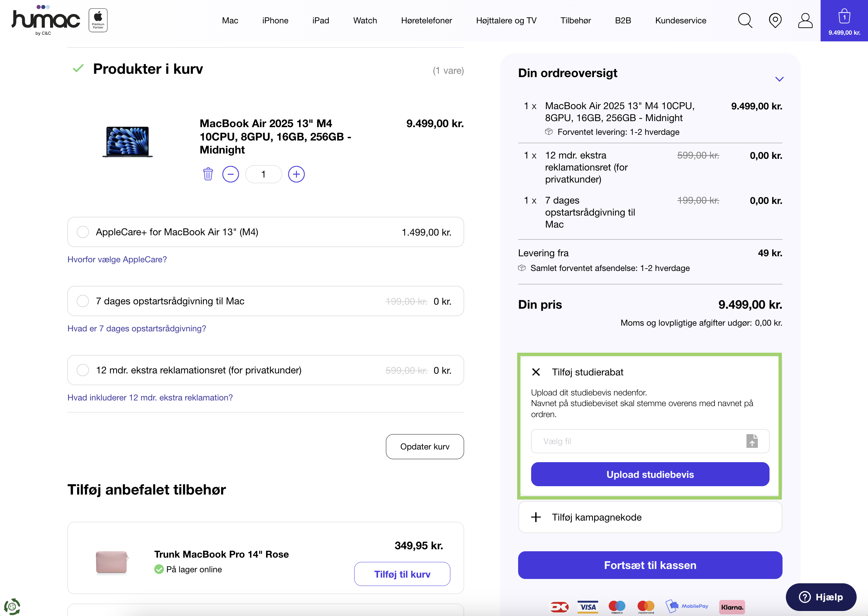Open the iPhone menu
Image resolution: width=868 pixels, height=616 pixels.
click(x=275, y=20)
